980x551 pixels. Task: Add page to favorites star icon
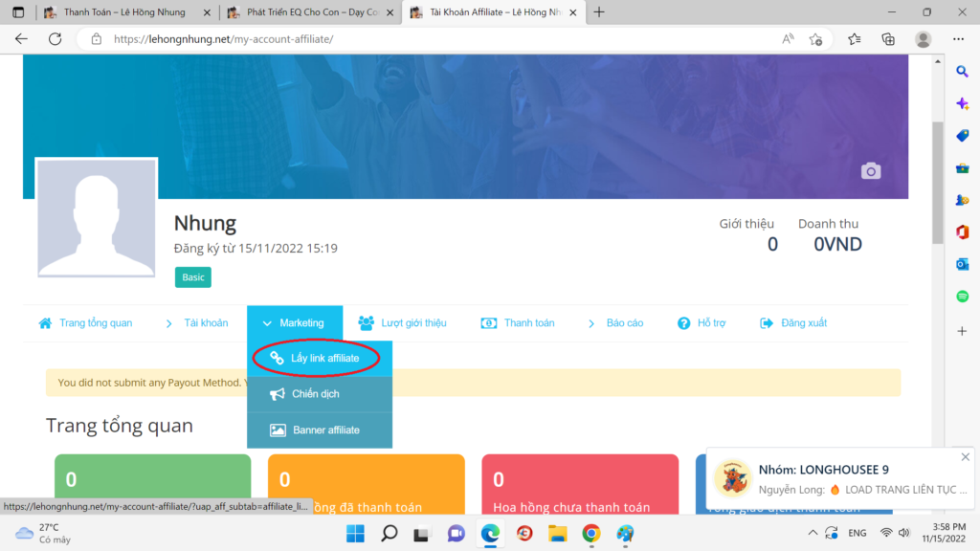[815, 39]
